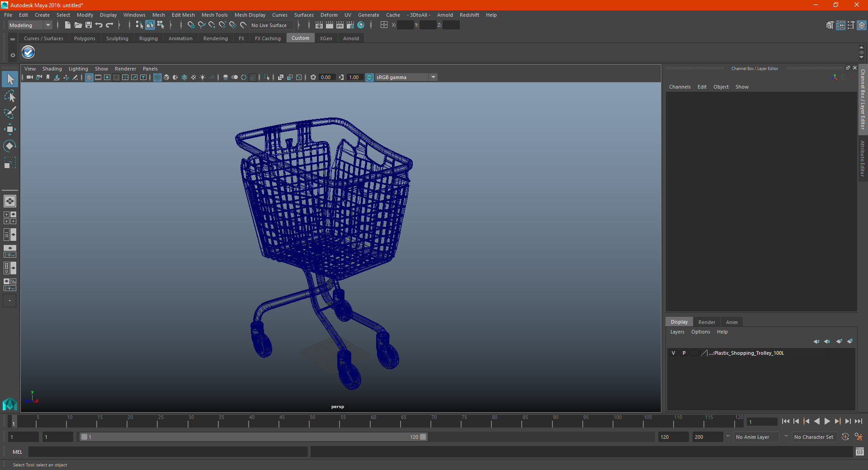The height and width of the screenshot is (470, 868).
Task: Create layer from selected objects
Action: coord(850,341)
